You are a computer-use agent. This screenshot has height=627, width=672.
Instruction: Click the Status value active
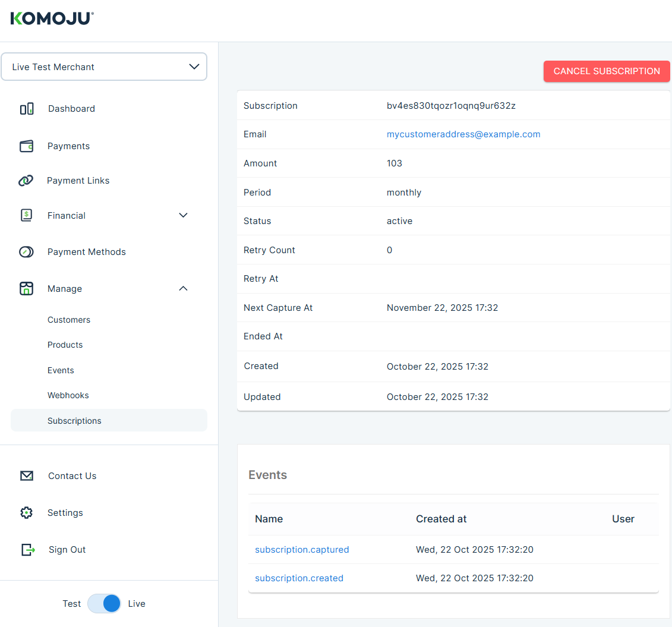(x=399, y=221)
